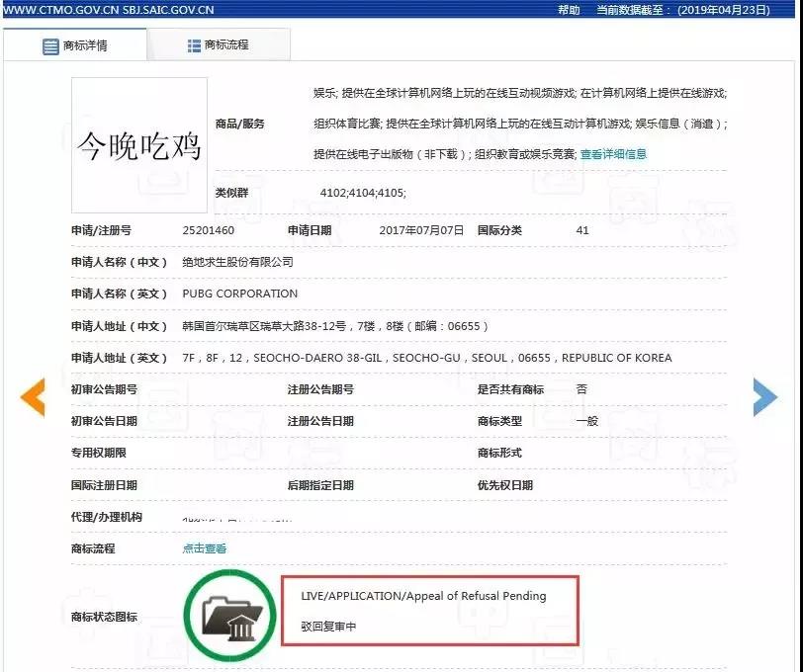
Task: Select goods text line starting 娱乐
Action: (x=520, y=93)
